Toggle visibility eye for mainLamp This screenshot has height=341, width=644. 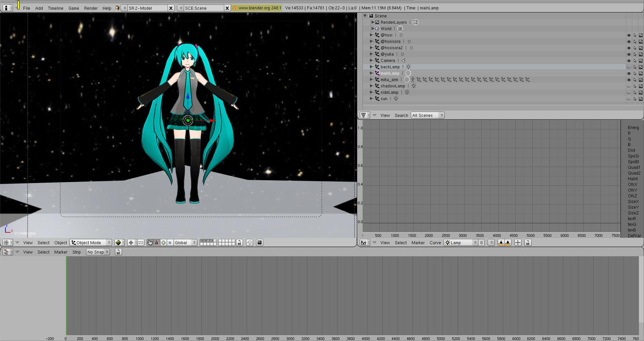click(629, 73)
